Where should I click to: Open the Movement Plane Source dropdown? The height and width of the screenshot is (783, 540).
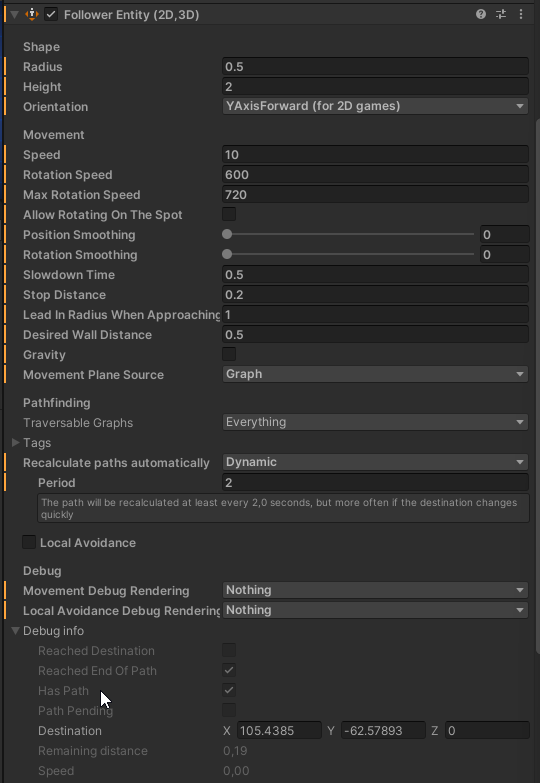[375, 374]
